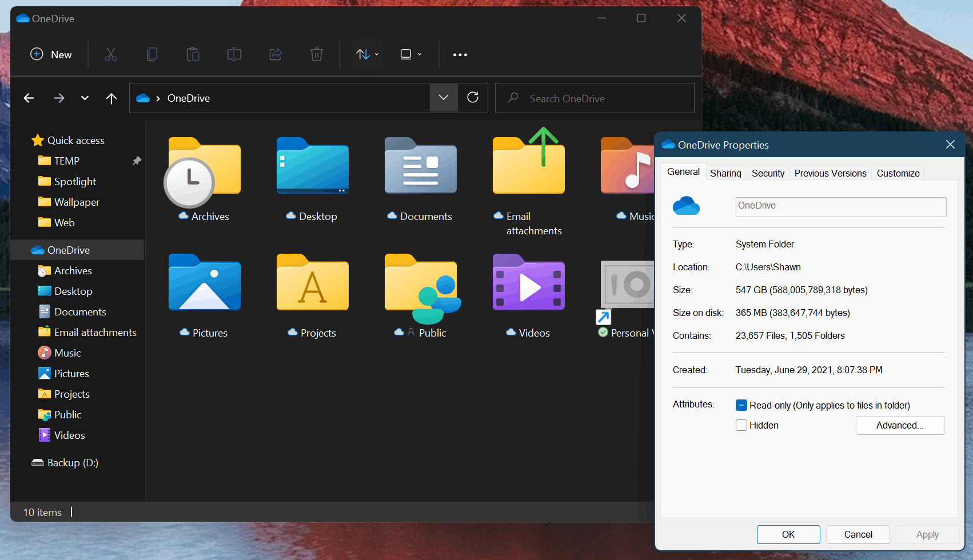Select the Public shared folder icon
Screen dimensions: 973x560
422,288
